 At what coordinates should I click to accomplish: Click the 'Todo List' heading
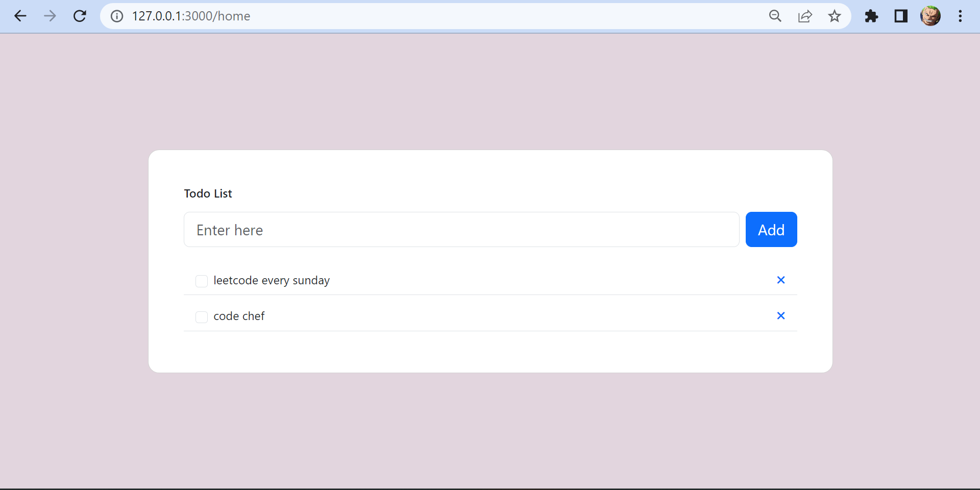click(208, 193)
